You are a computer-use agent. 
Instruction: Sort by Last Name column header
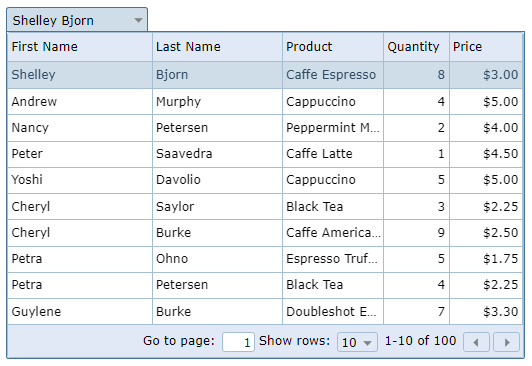click(217, 47)
